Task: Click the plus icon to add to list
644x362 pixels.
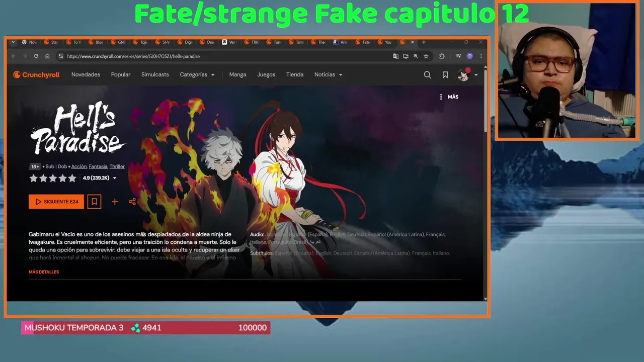Action: (x=115, y=202)
